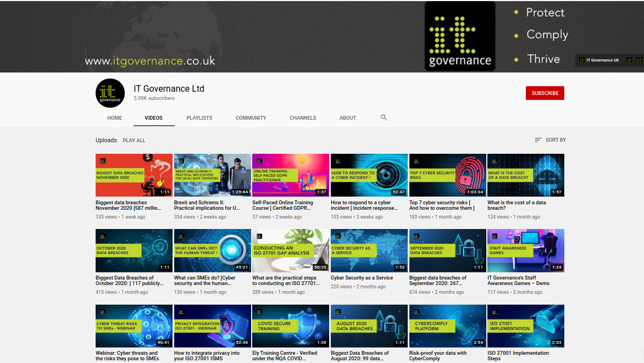Click the 'Cyber Security as a Service' title
The image size is (644, 363).
click(362, 278)
